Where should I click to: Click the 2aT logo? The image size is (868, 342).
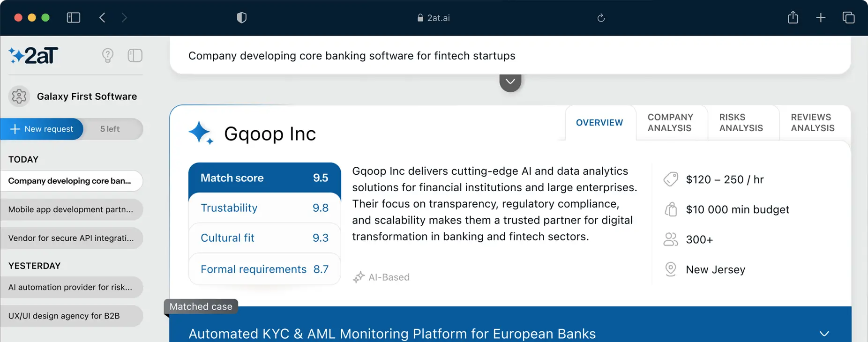[33, 56]
